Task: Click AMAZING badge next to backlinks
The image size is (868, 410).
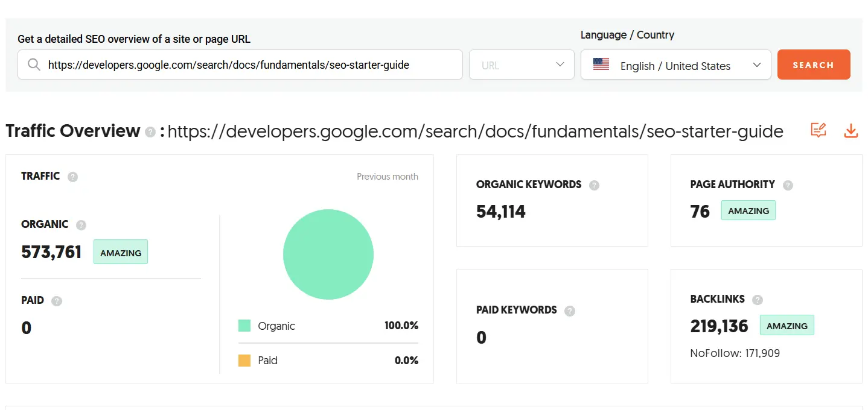Action: (x=787, y=326)
